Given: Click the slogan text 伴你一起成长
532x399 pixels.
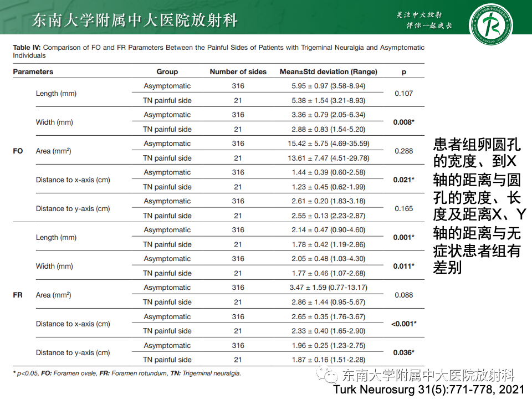Looking at the screenshot, I should coord(429,25).
